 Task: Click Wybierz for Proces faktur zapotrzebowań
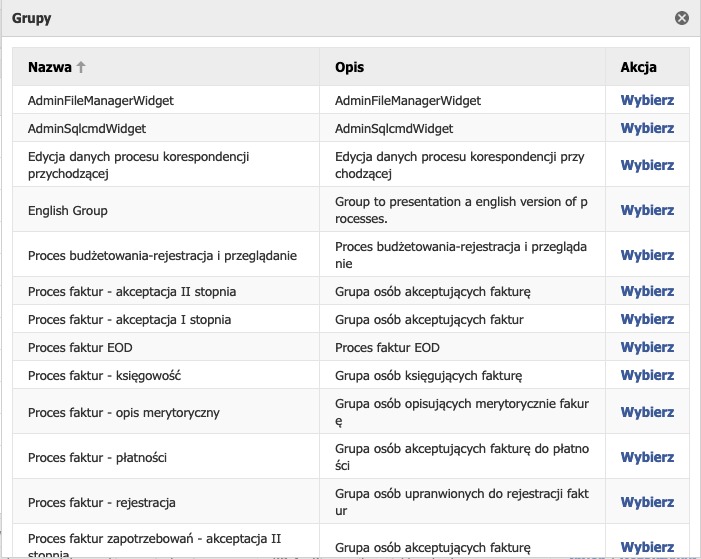tap(647, 547)
